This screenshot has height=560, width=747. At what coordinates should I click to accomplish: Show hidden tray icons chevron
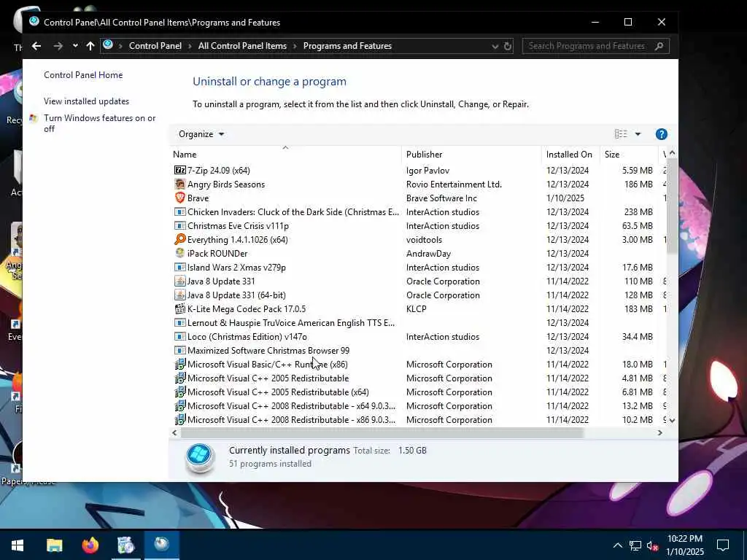617,545
